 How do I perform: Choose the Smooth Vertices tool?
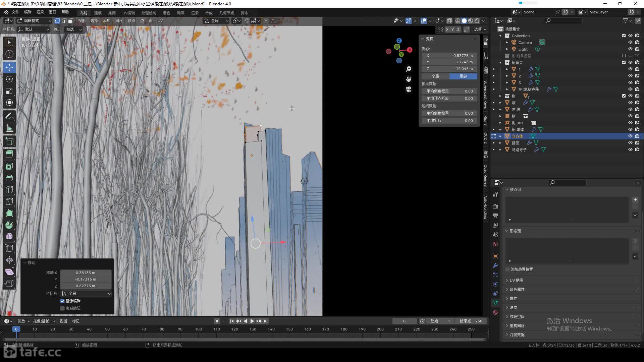coord(9,237)
